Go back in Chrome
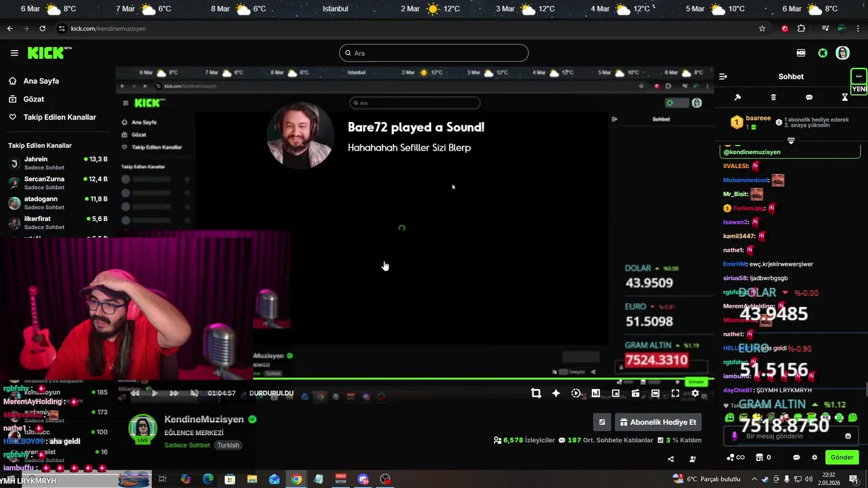This screenshot has height=488, width=868. 9,28
